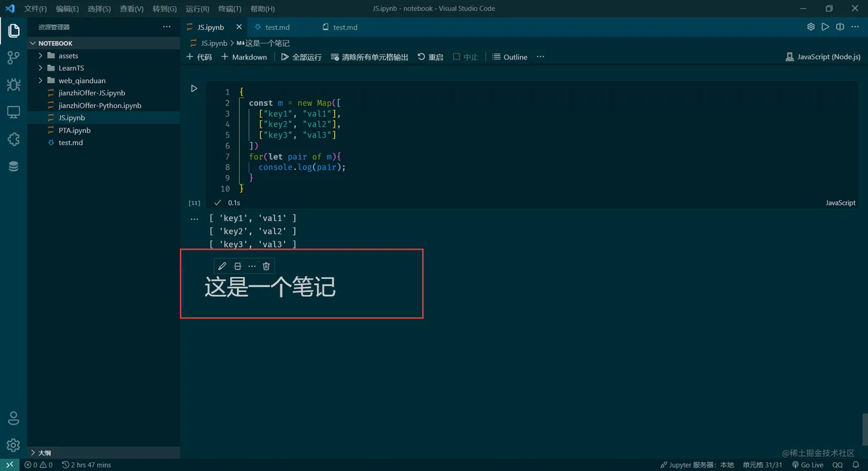Open PTA.ipynb in explorer

pyautogui.click(x=74, y=130)
